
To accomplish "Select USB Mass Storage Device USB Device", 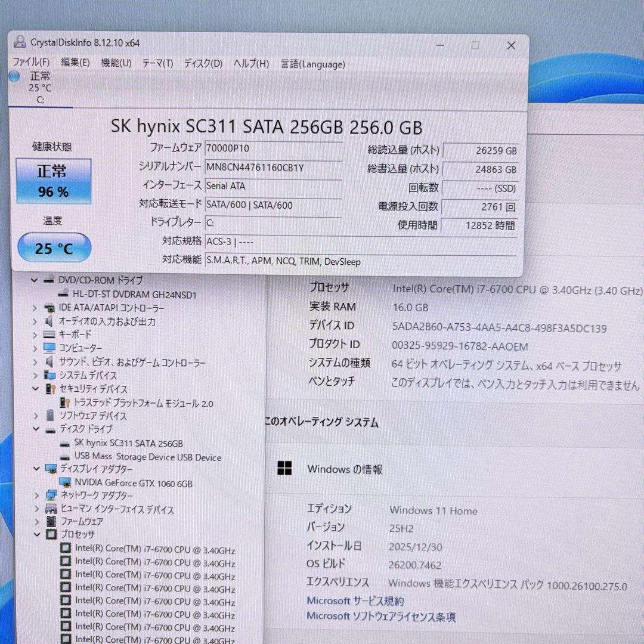I will pos(148,457).
